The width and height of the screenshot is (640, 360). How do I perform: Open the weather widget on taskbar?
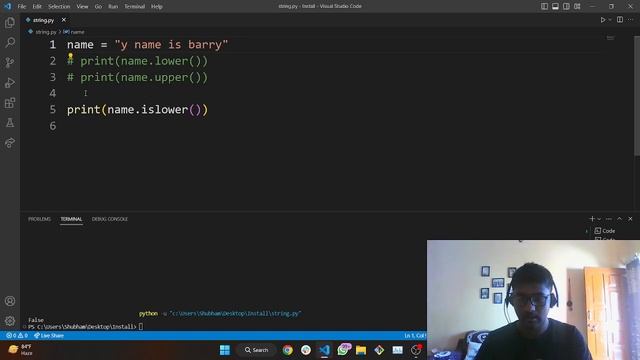pos(20,350)
